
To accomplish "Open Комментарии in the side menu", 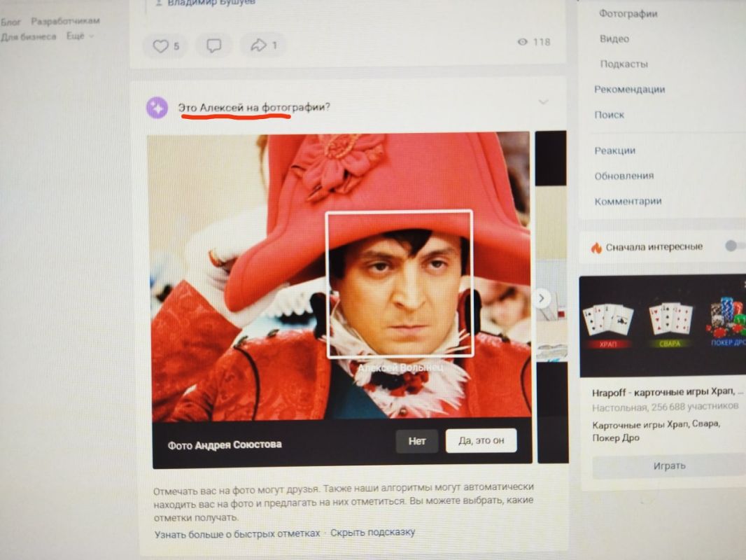I will click(x=628, y=202).
